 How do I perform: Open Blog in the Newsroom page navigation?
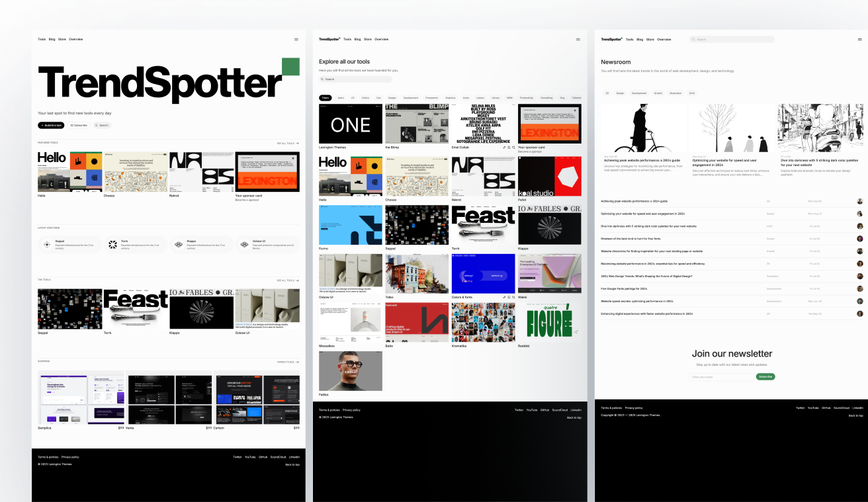[x=640, y=39]
